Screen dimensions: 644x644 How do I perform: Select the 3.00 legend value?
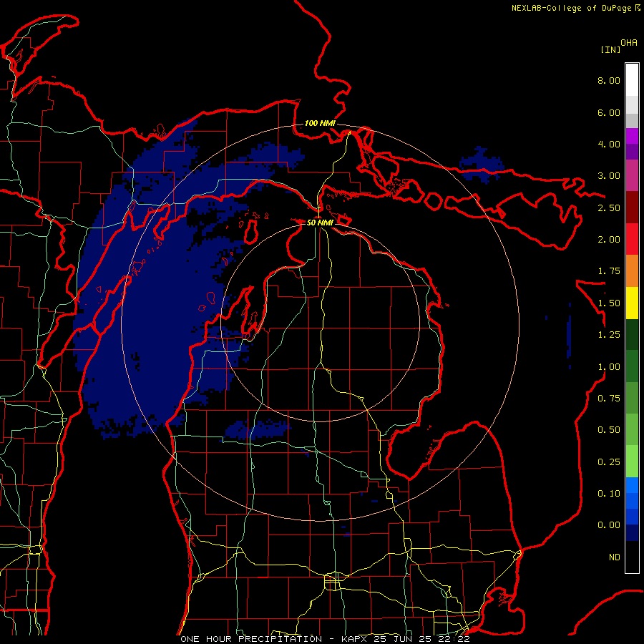(x=609, y=176)
